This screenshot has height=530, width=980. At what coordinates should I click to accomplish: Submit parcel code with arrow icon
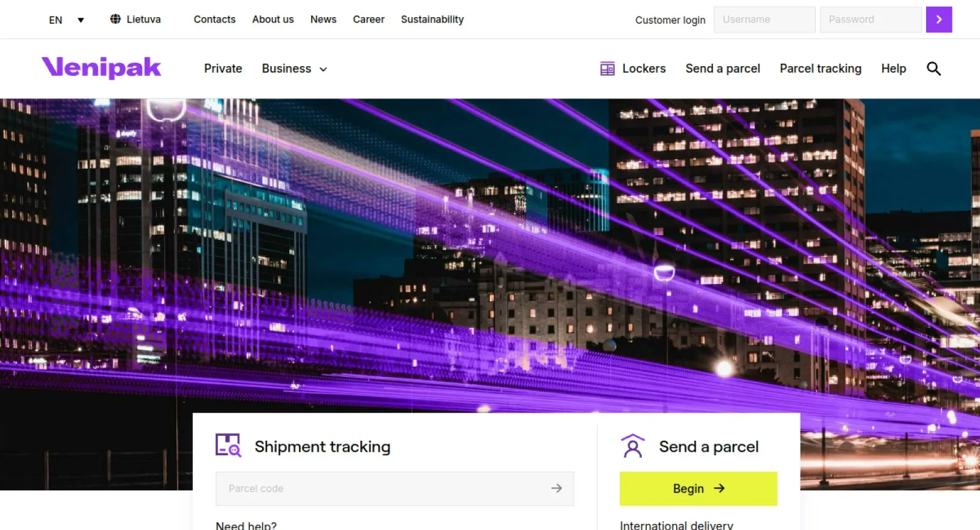coord(556,488)
